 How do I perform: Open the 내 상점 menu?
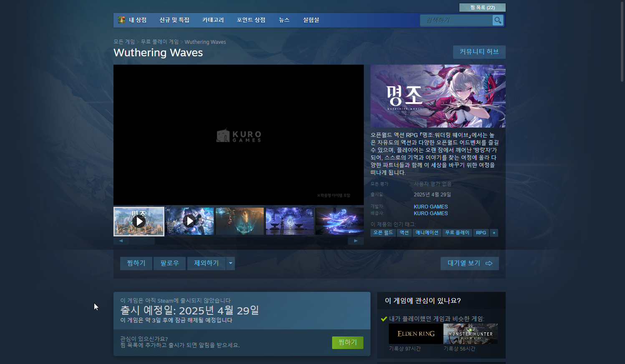tap(138, 20)
